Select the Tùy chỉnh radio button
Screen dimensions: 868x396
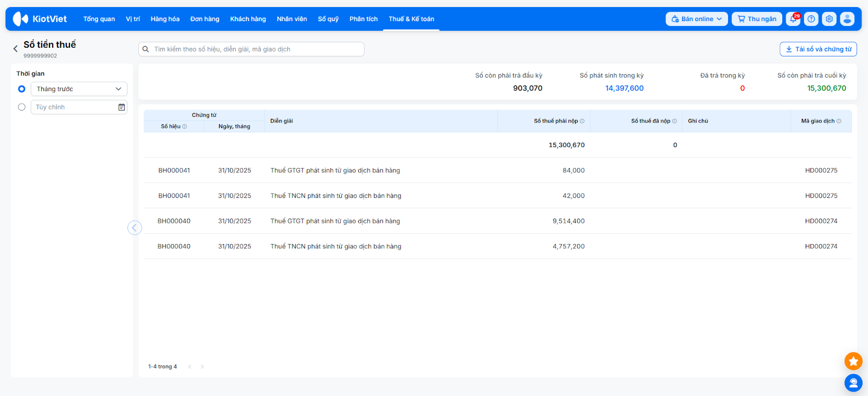tap(22, 107)
